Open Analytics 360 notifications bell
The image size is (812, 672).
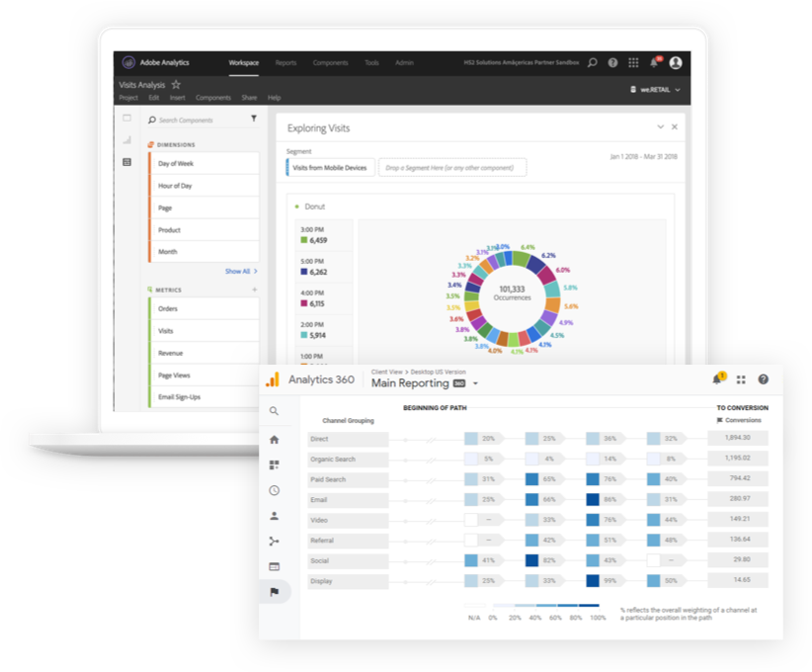click(x=719, y=378)
